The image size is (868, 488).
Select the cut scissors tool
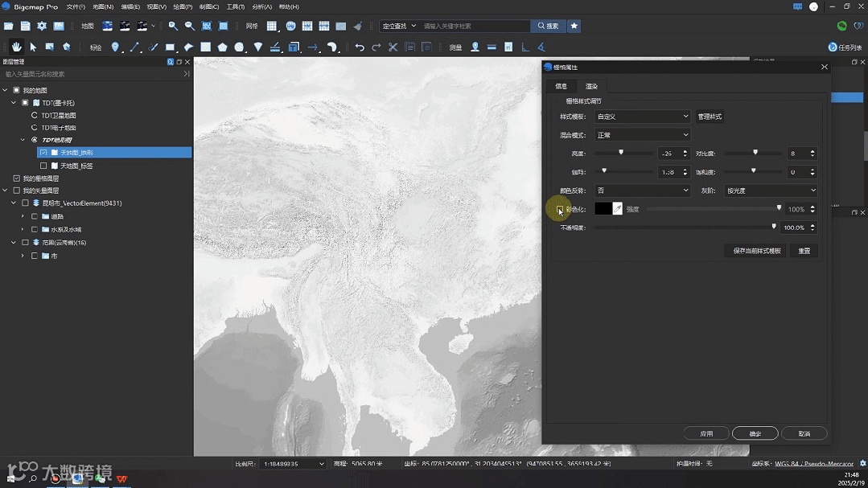click(x=393, y=47)
